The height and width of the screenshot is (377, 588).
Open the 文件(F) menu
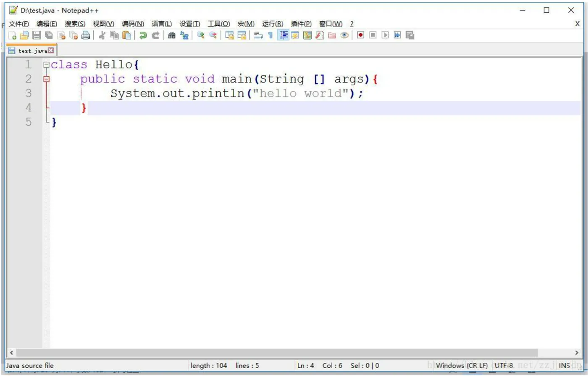point(19,24)
